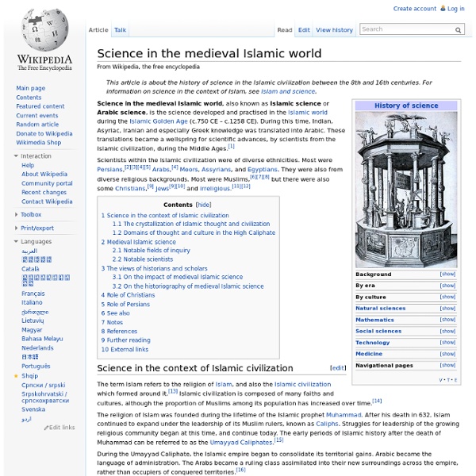Viewport: 476px width, 476px height.
Task: Go to Main page in sidebar
Action: tap(31, 88)
